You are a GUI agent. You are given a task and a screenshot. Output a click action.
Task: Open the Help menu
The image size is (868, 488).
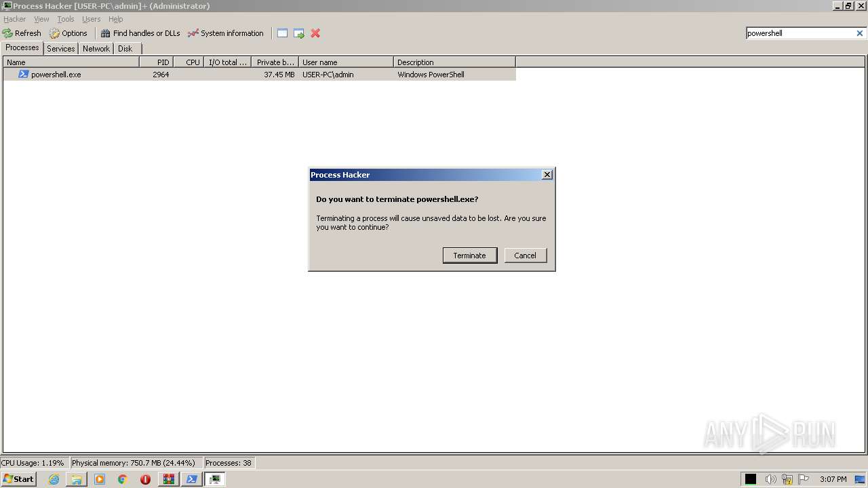point(116,19)
